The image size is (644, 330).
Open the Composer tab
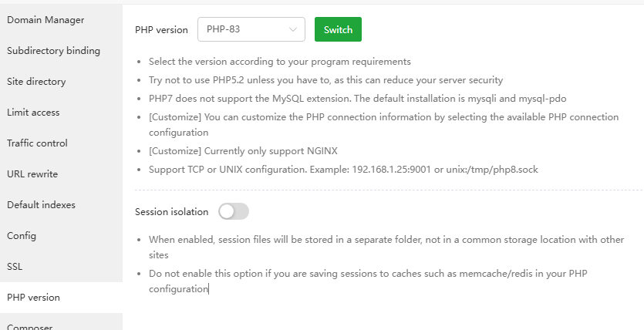coord(29,326)
